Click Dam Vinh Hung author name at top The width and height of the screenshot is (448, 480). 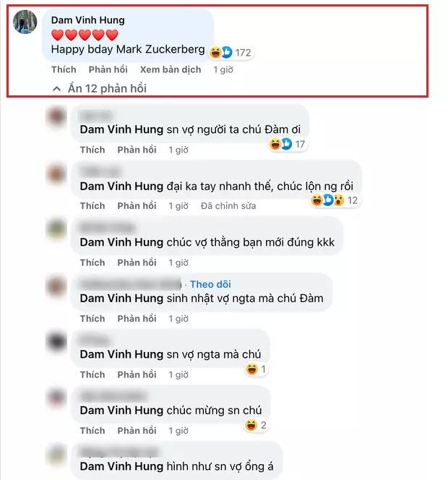[88, 20]
